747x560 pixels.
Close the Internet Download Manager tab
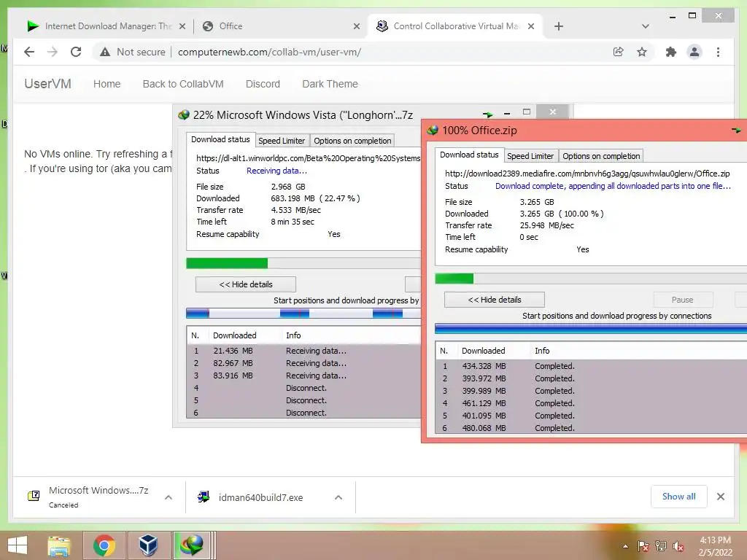pyautogui.click(x=182, y=27)
